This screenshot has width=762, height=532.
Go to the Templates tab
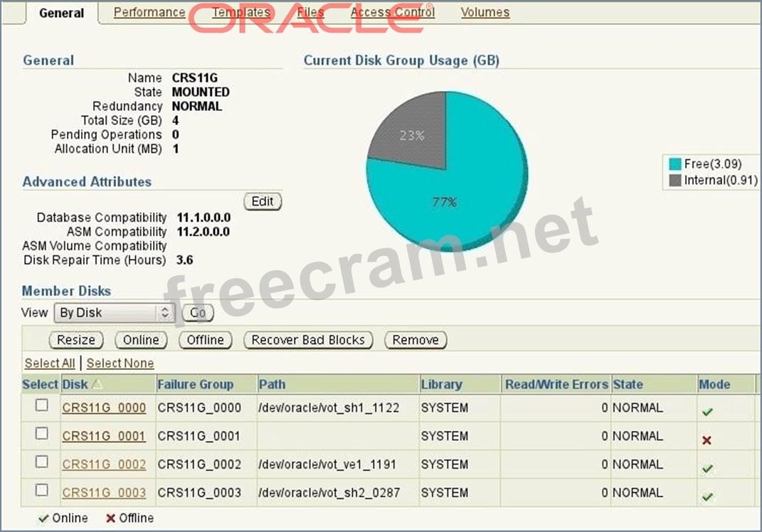[241, 12]
